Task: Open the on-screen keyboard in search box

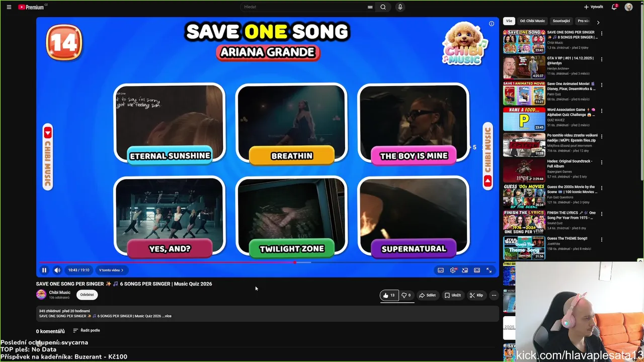Action: tap(370, 7)
